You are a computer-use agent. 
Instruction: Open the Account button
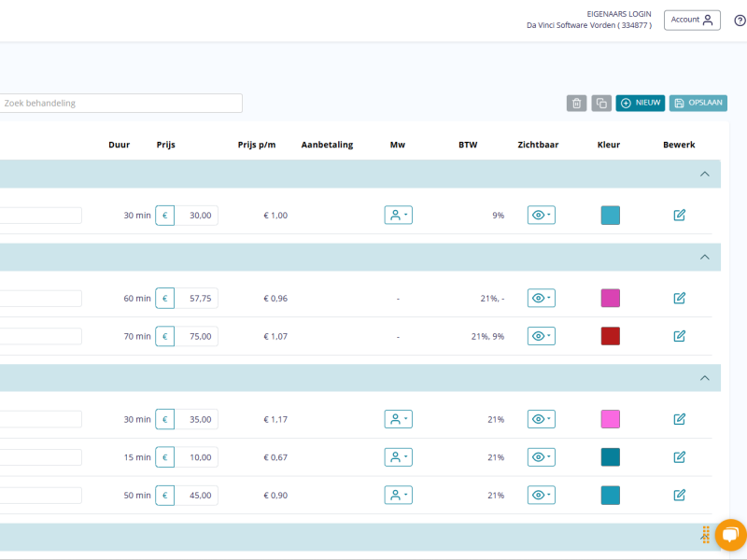click(x=692, y=20)
